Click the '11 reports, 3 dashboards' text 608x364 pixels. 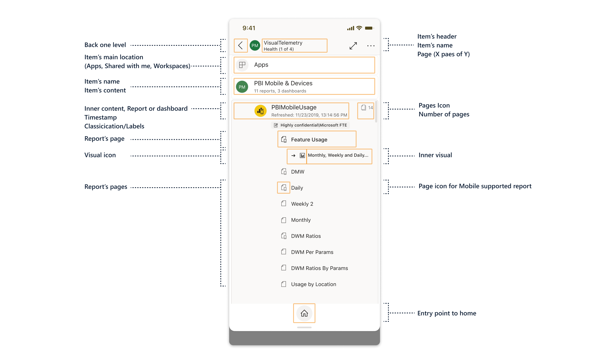coord(280,91)
